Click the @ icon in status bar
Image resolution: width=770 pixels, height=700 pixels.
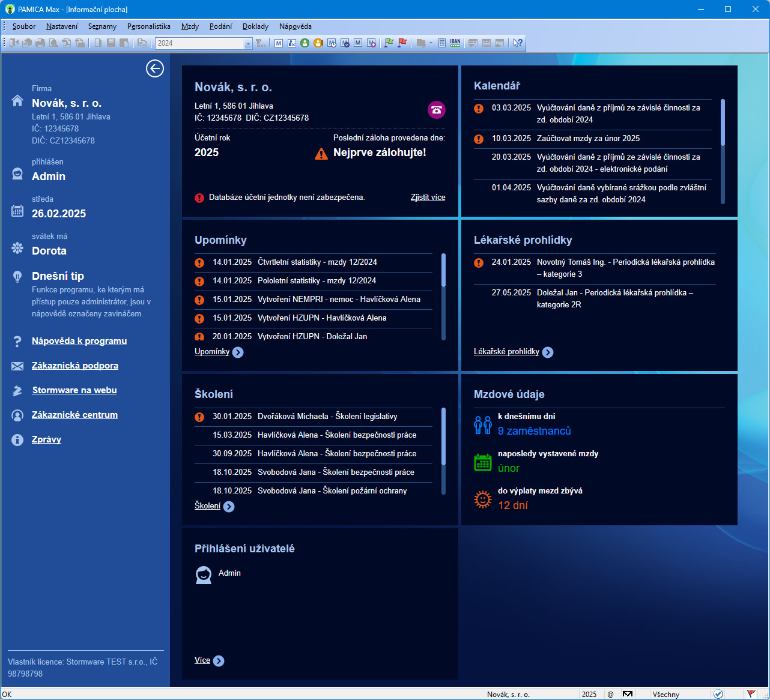tap(610, 694)
